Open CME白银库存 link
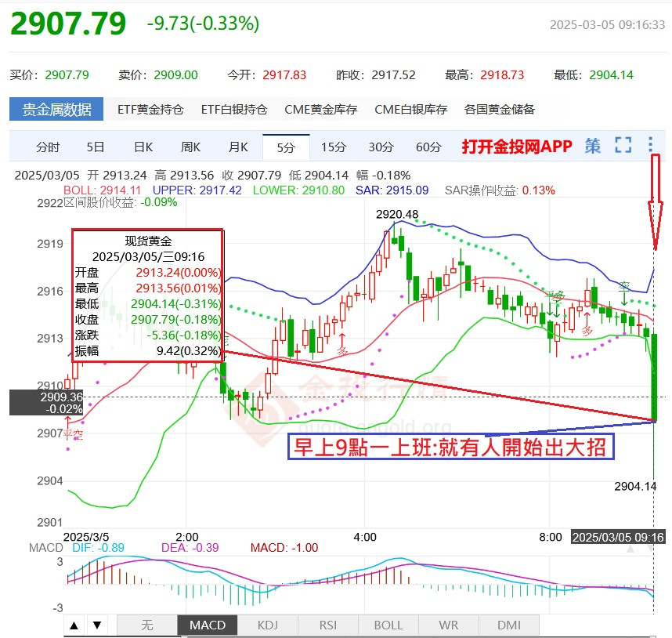Image resolution: width=672 pixels, height=638 pixels. tap(411, 109)
